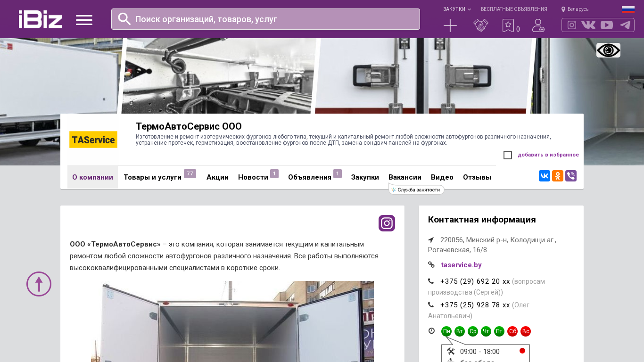
Task: Click the search magnifier icon
Action: click(124, 19)
